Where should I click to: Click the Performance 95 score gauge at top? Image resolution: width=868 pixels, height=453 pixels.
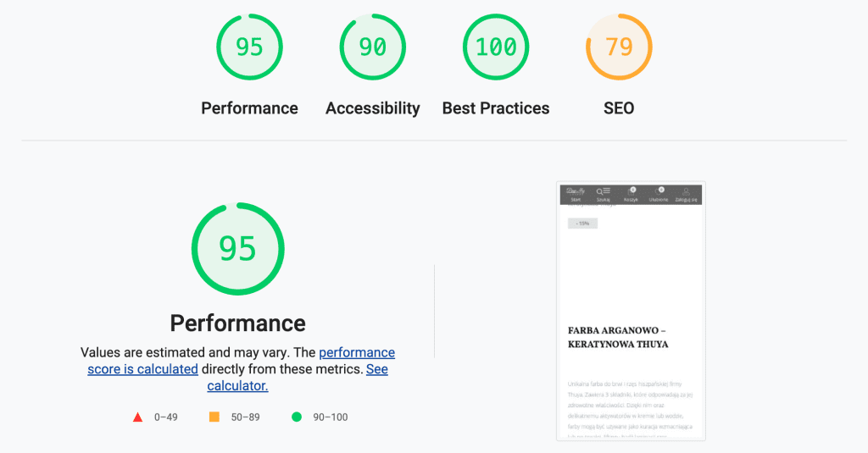(249, 47)
